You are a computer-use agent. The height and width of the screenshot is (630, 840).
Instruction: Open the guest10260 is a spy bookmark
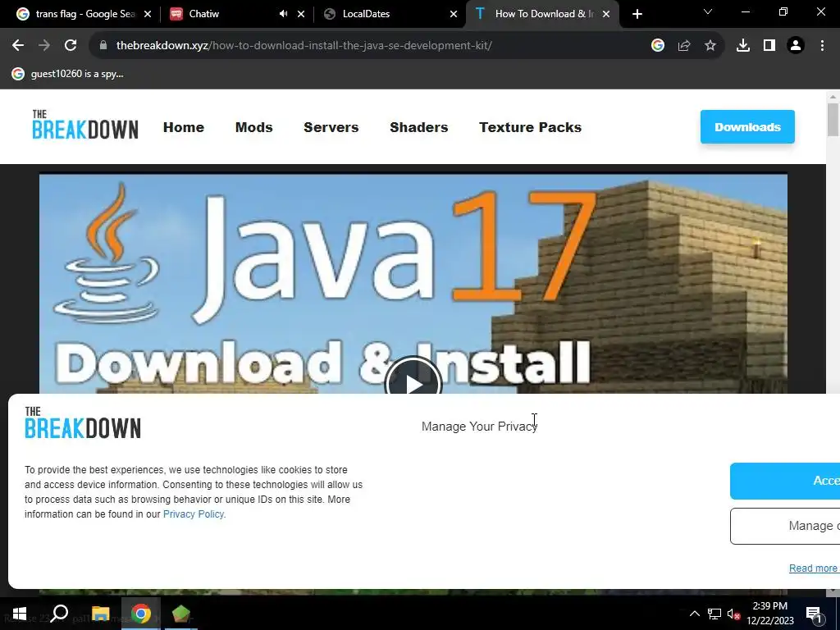tap(68, 74)
